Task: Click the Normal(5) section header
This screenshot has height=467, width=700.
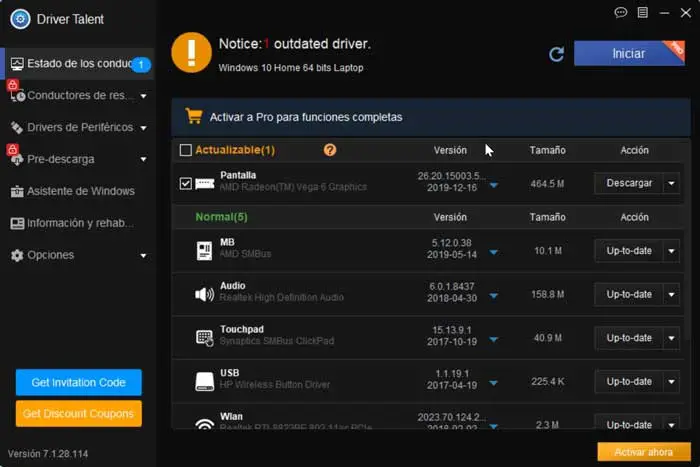Action: (221, 217)
